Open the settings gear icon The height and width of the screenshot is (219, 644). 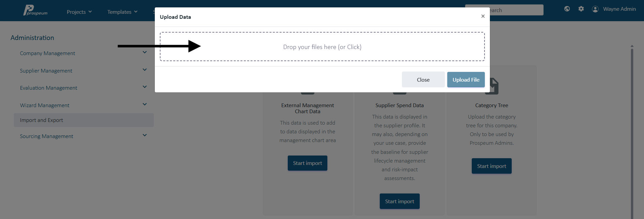(581, 9)
